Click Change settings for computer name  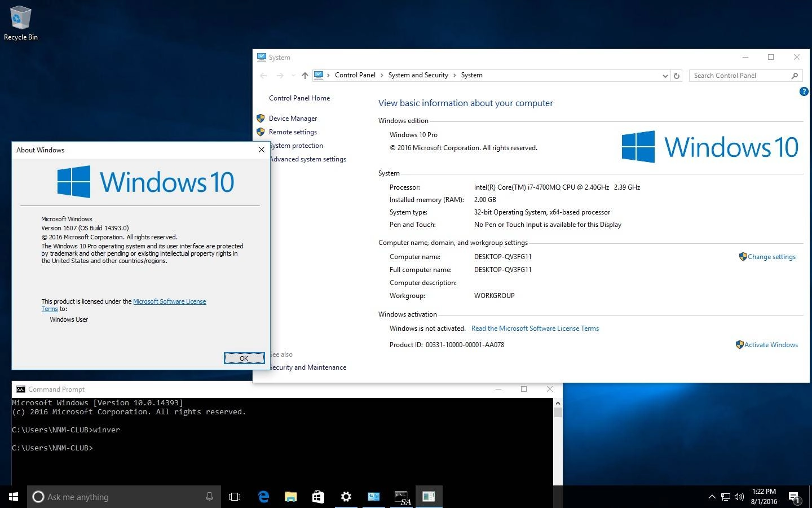(771, 257)
